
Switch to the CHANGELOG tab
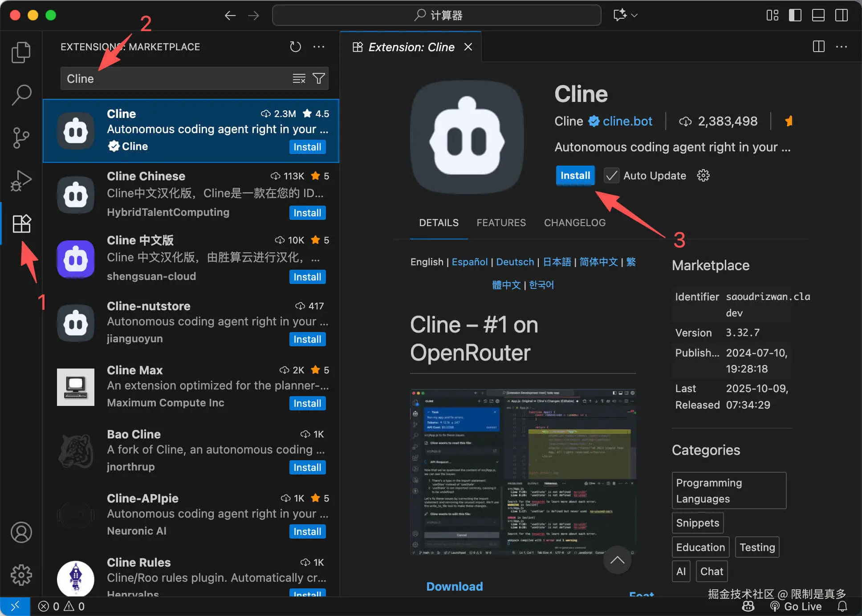[574, 223]
